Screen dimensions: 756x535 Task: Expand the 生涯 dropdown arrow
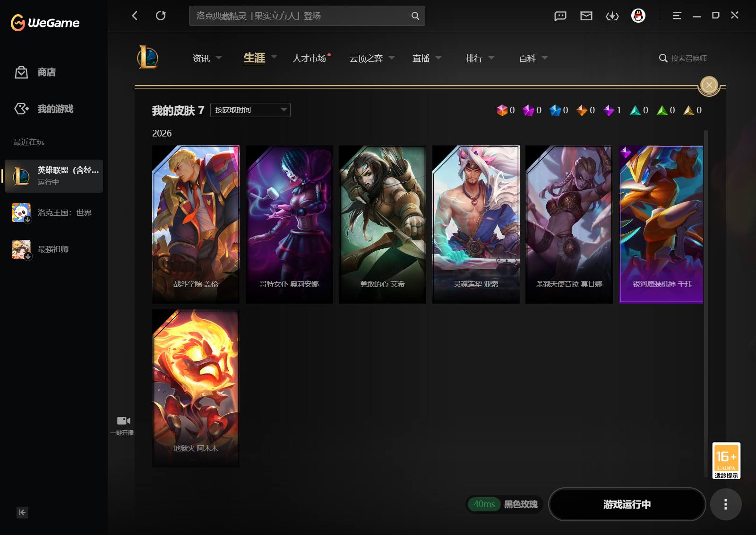[274, 58]
